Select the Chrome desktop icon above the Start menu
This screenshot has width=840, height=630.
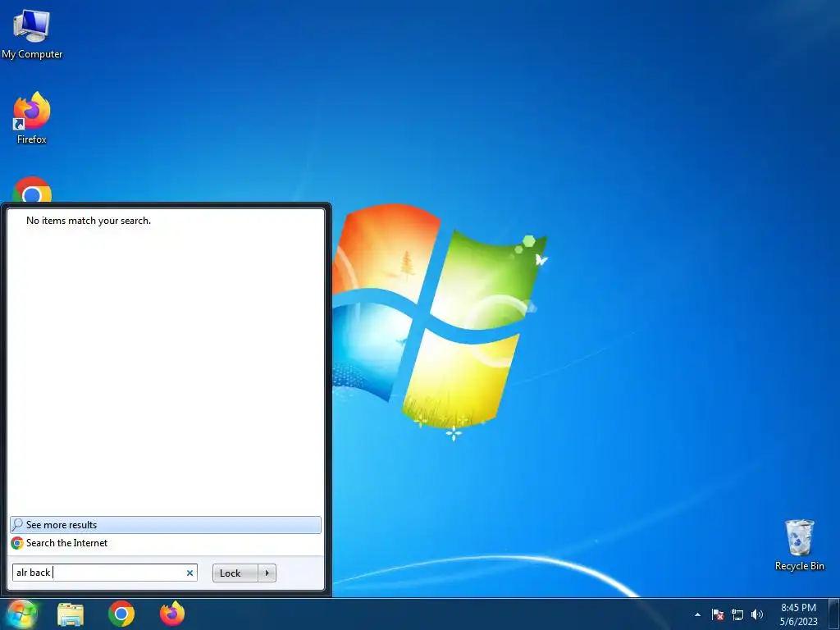32,189
